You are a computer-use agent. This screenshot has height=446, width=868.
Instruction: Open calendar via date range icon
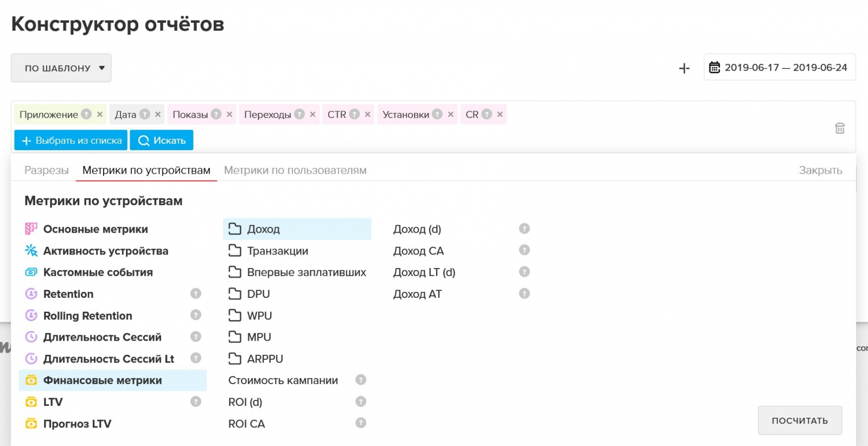[714, 67]
